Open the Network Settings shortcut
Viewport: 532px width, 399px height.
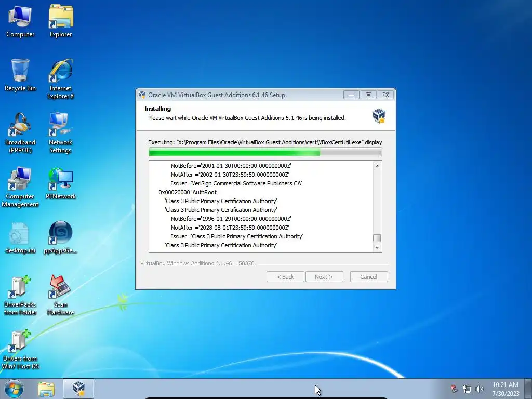coord(60,133)
